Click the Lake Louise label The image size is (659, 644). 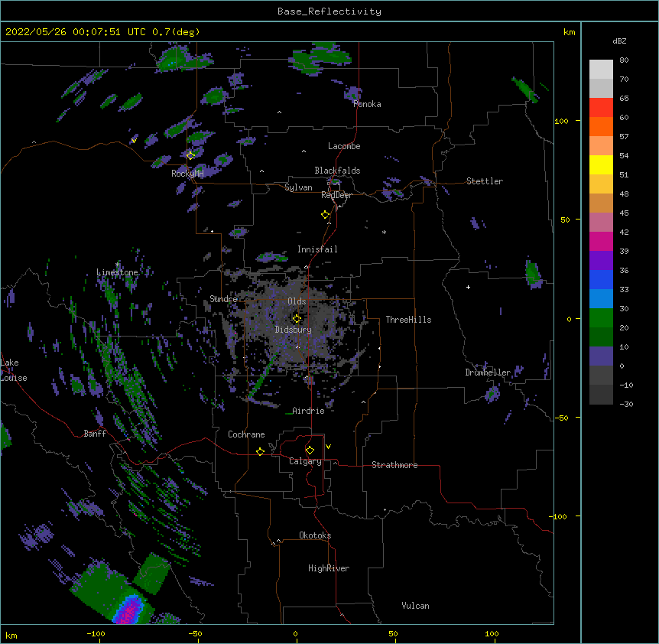pos(14,370)
